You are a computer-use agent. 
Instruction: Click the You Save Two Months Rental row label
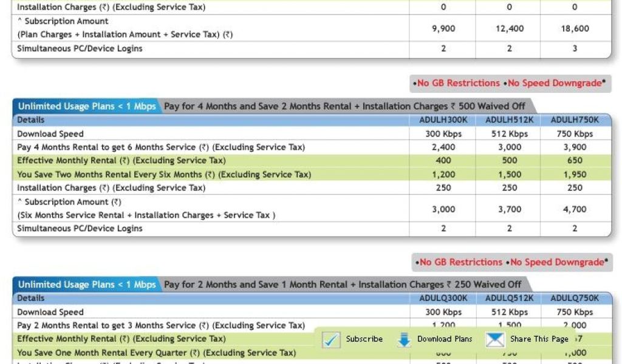pyautogui.click(x=164, y=175)
